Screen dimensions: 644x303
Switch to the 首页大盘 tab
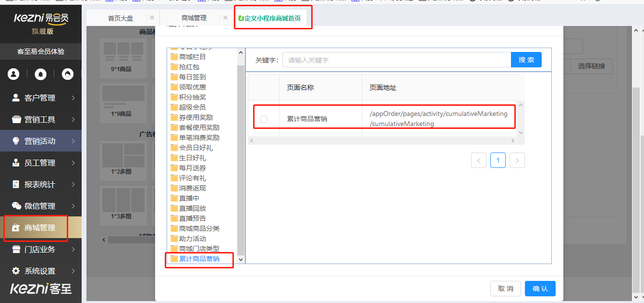[x=121, y=18]
